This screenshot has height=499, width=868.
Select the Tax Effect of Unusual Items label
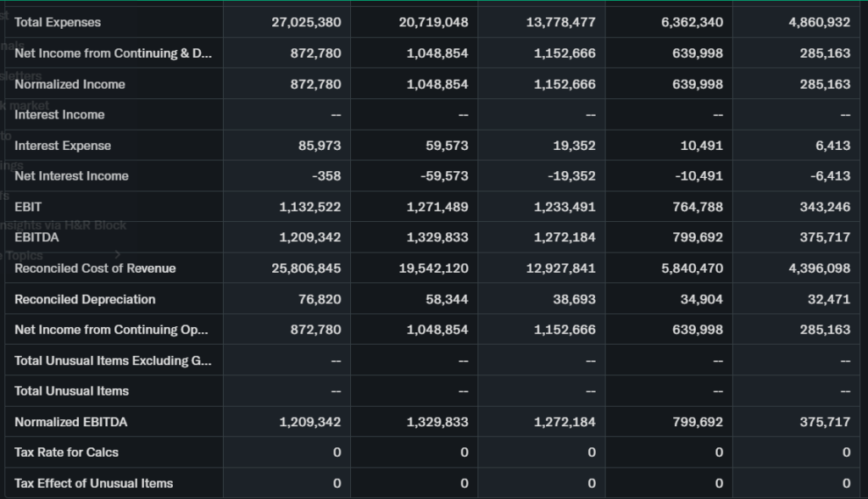(x=93, y=483)
